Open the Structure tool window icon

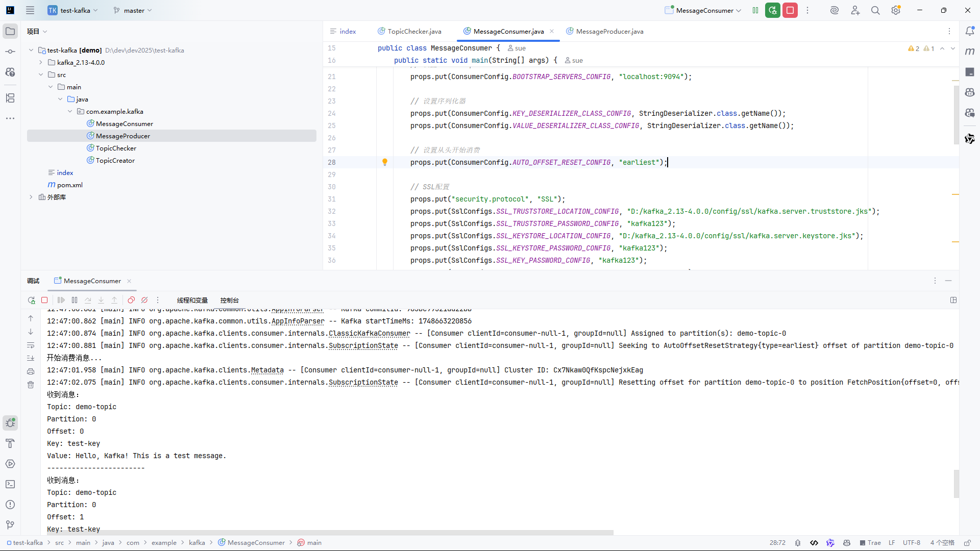[10, 98]
